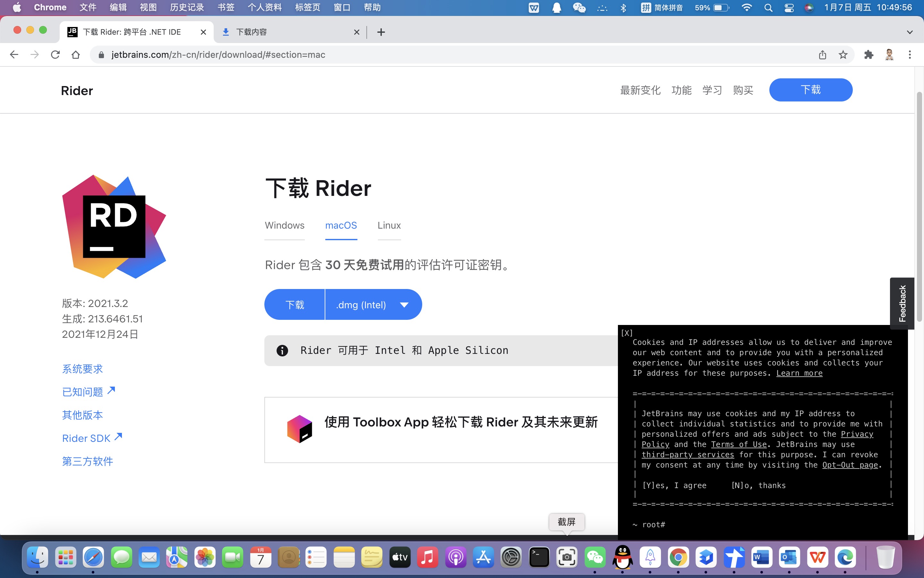Open the 其他版本 link
This screenshot has height=578, width=924.
(x=82, y=415)
